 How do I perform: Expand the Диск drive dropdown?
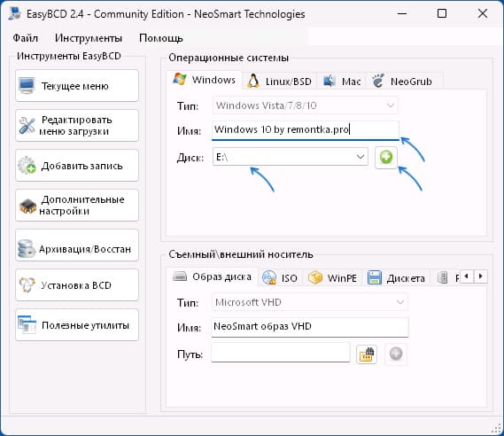tap(291, 157)
